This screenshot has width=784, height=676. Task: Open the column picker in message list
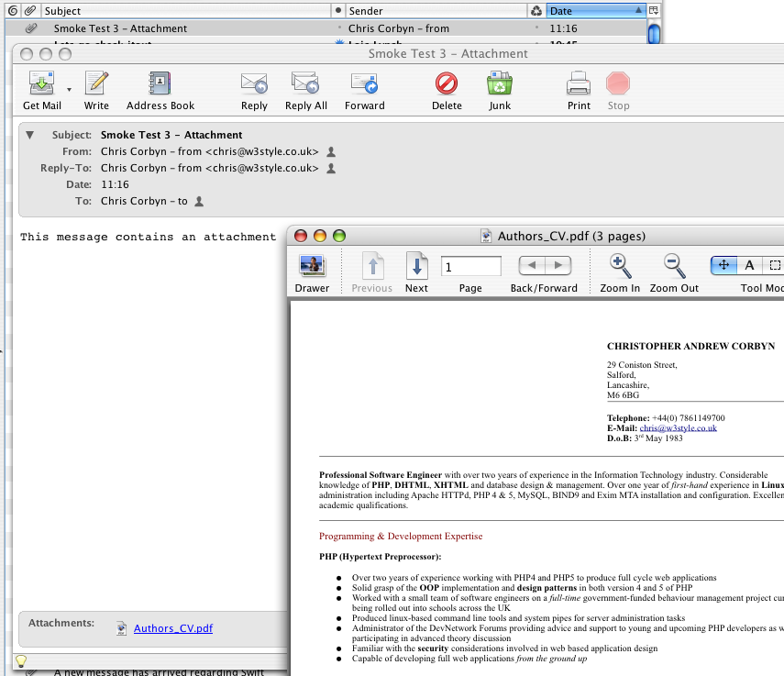point(654,11)
